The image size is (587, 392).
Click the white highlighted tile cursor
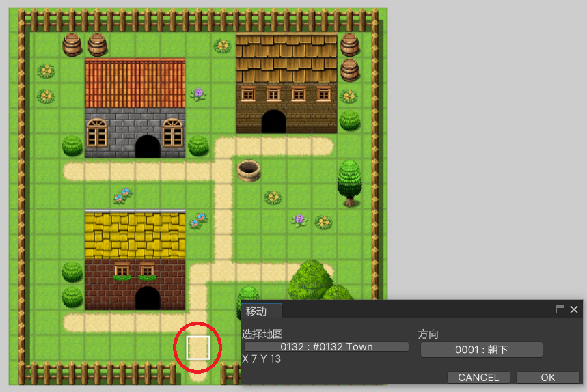[x=198, y=348]
